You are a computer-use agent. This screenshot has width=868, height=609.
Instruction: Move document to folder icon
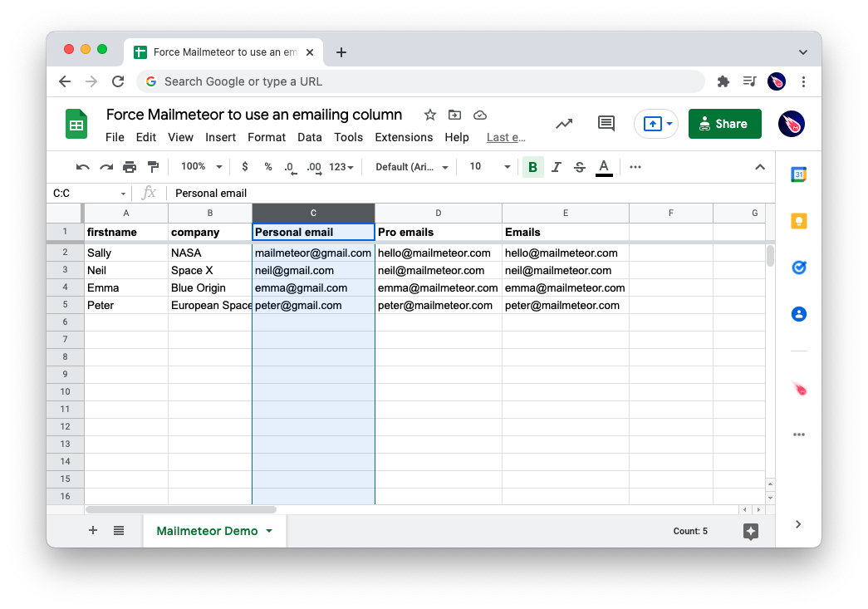coord(454,115)
